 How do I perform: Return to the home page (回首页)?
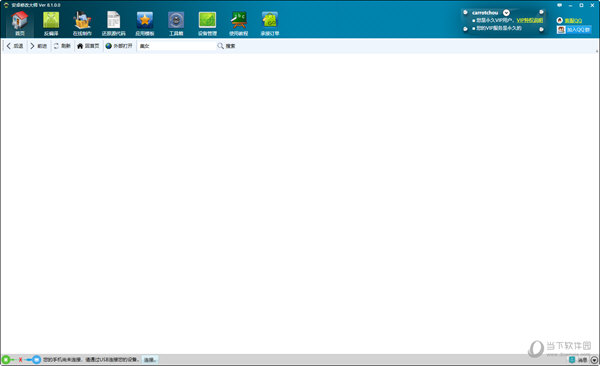pos(88,46)
